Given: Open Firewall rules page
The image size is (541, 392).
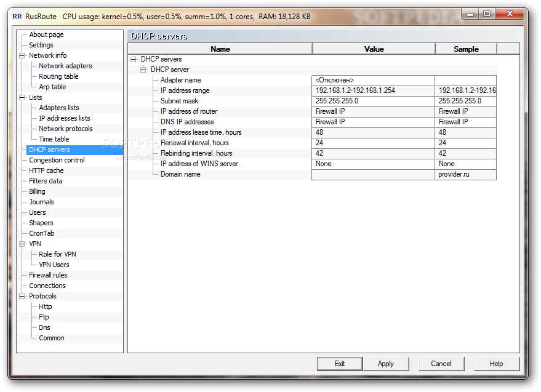Looking at the screenshot, I should click(48, 275).
